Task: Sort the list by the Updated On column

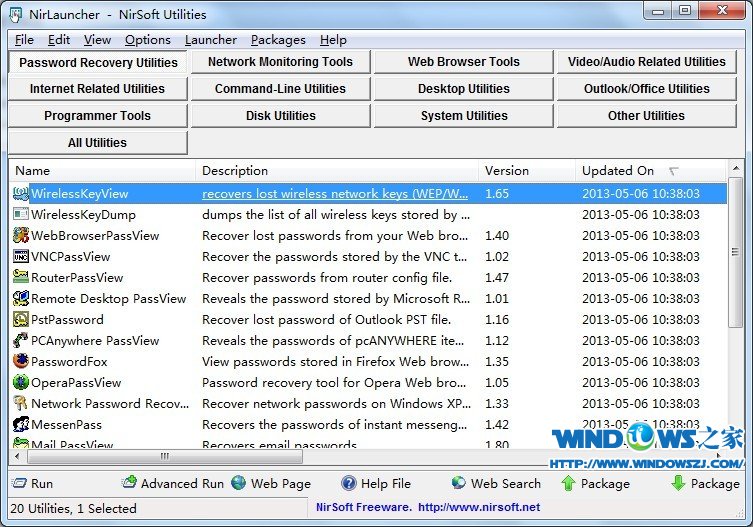Action: (618, 171)
